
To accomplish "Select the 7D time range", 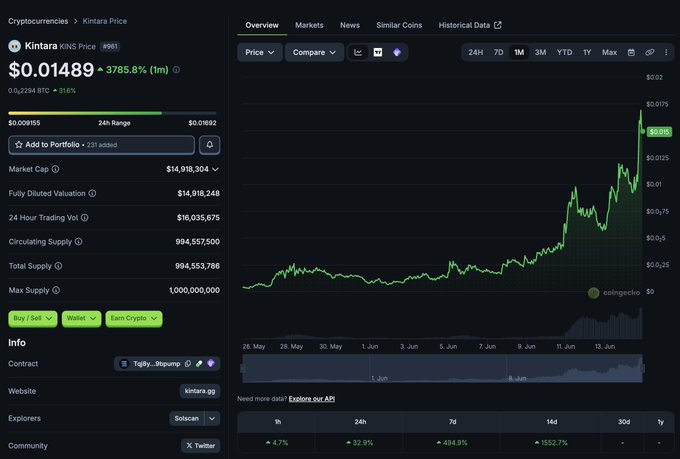I will (x=498, y=52).
